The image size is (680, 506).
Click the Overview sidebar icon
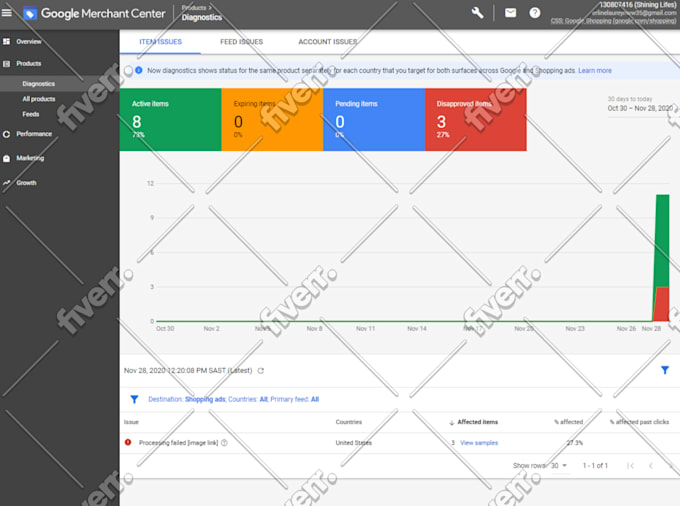click(7, 42)
